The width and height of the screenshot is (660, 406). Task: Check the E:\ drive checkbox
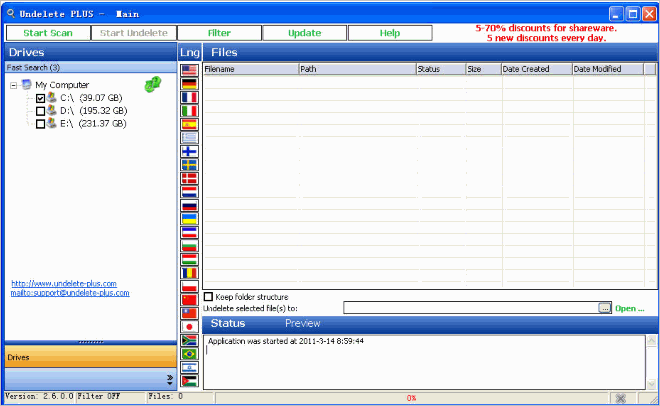(40, 124)
